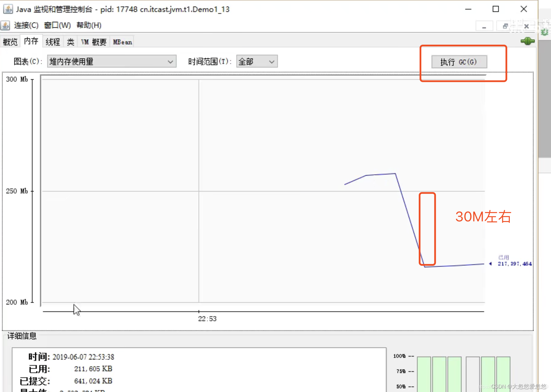551x392 pixels.
Task: Open the 类 tab
Action: click(x=71, y=42)
